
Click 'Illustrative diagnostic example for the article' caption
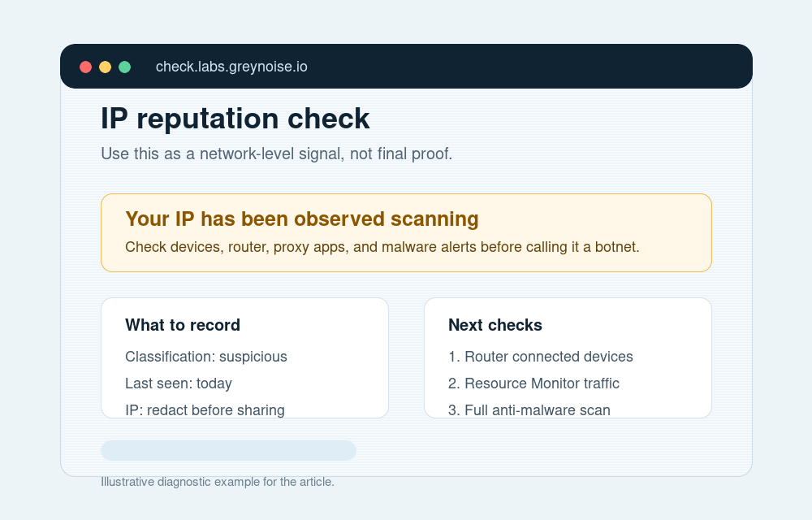pos(218,482)
